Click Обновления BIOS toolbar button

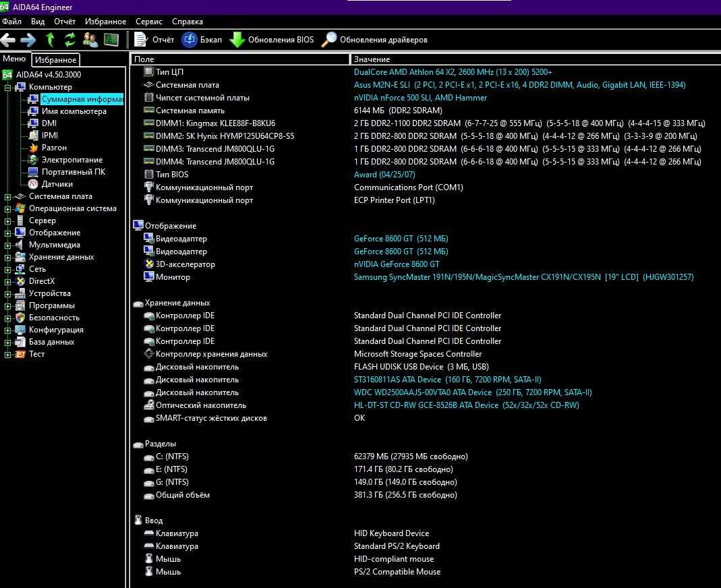[x=272, y=40]
